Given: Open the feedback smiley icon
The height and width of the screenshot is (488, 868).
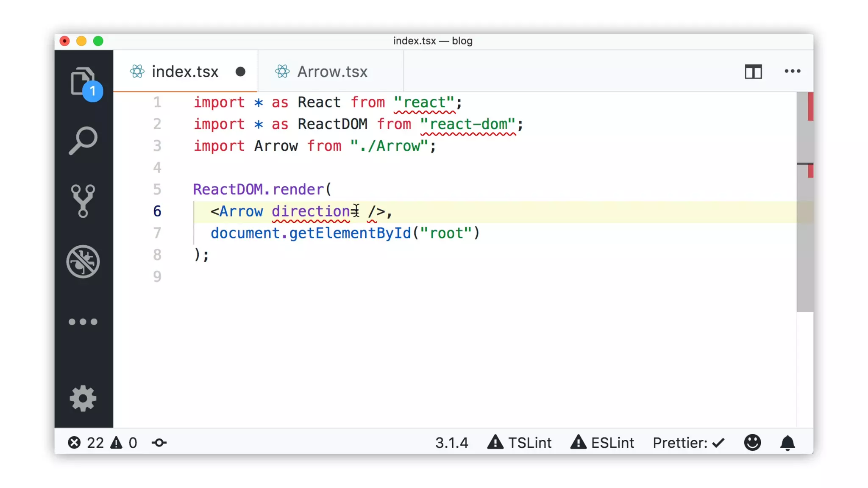Looking at the screenshot, I should tap(752, 443).
